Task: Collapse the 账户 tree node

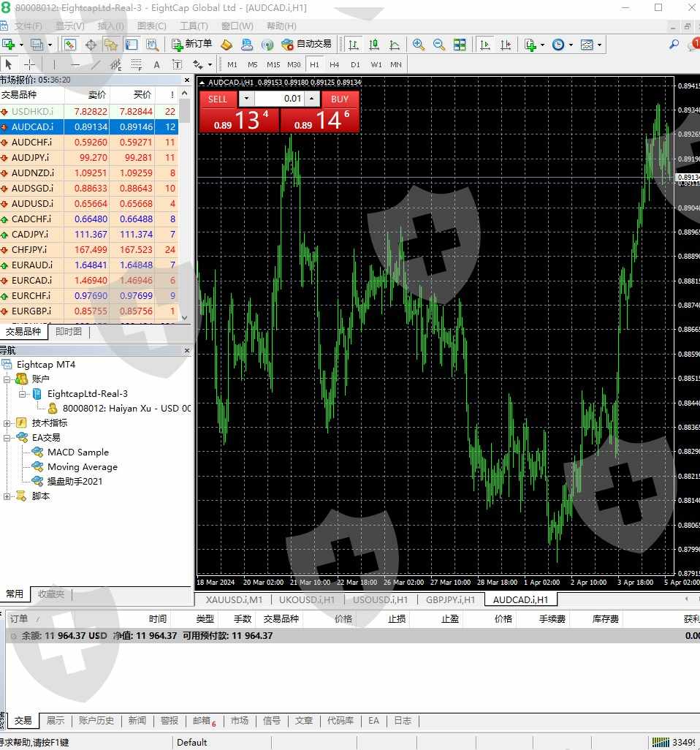Action: click(7, 379)
